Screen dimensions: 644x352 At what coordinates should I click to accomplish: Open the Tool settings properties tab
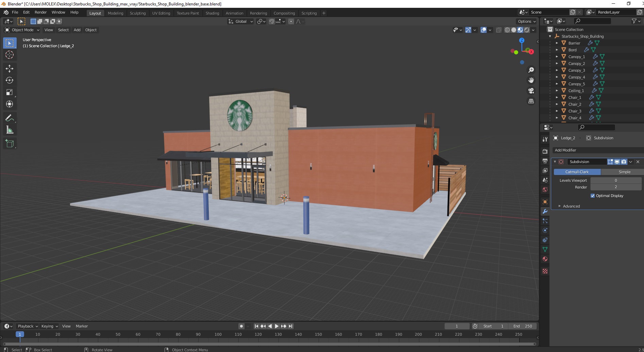pos(545,139)
